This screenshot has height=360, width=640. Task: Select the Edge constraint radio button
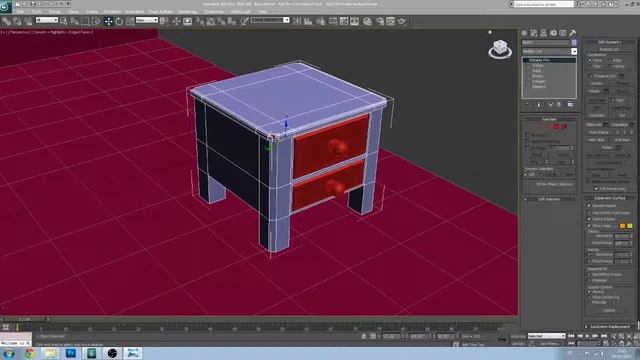[611, 60]
